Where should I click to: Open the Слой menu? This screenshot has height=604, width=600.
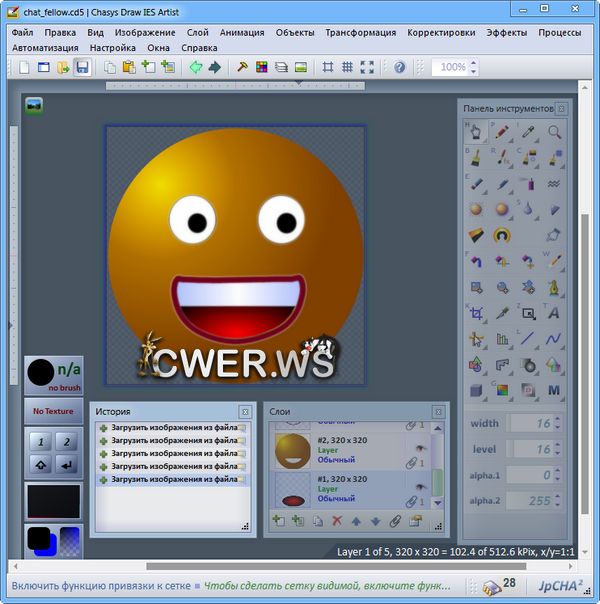197,32
